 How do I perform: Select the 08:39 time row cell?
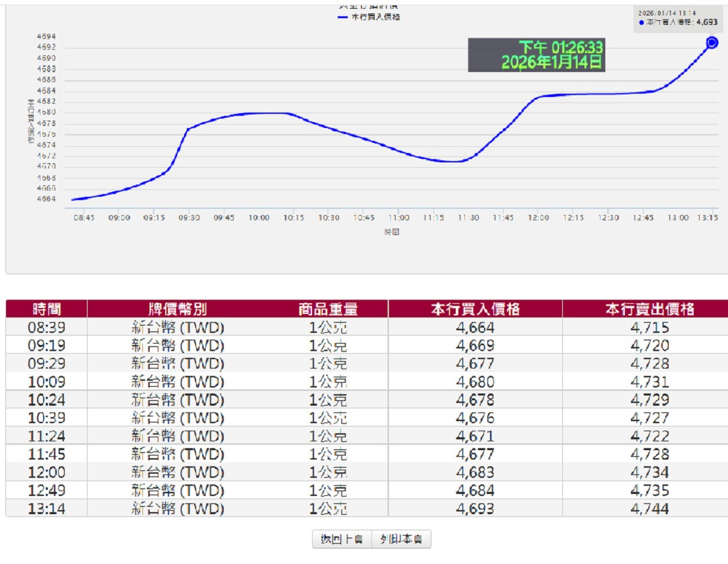pyautogui.click(x=47, y=327)
